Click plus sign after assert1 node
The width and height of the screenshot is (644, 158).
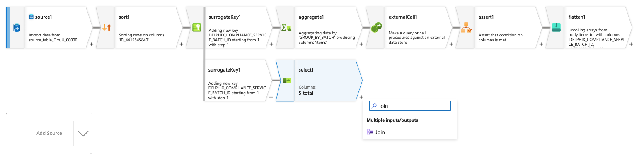point(541,44)
